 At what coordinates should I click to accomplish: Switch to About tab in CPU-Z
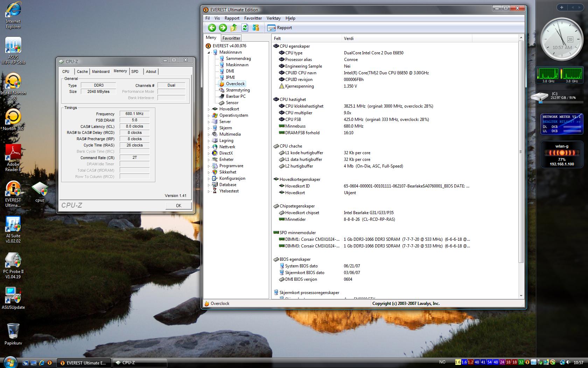click(151, 71)
